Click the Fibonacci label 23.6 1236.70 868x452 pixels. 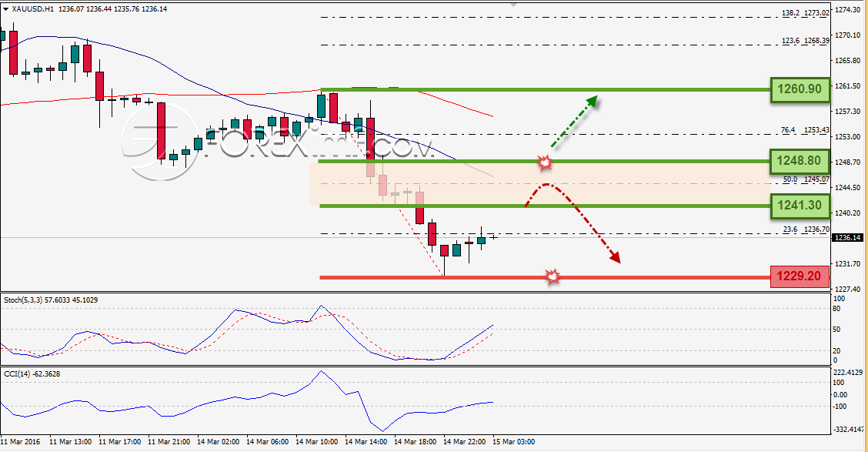click(x=806, y=229)
